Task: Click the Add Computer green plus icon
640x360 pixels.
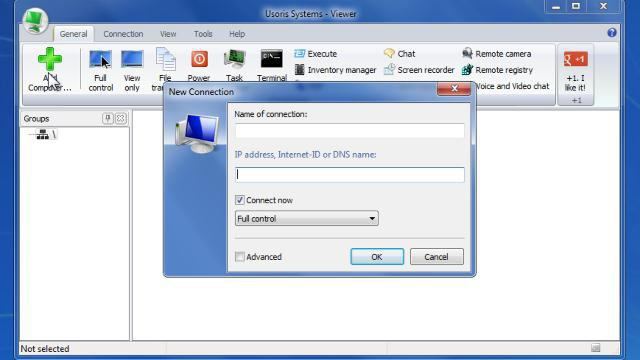Action: pos(50,59)
